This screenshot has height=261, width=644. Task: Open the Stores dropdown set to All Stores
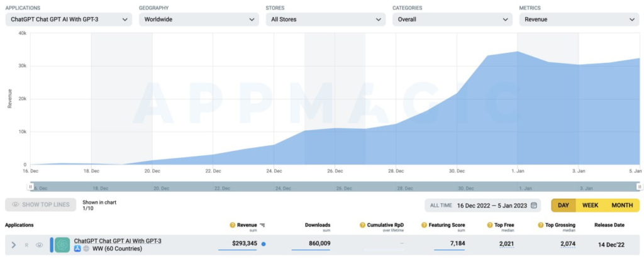[326, 19]
